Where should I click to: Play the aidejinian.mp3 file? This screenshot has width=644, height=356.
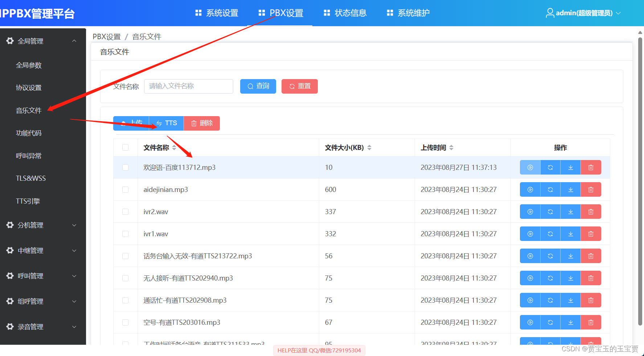tap(530, 189)
